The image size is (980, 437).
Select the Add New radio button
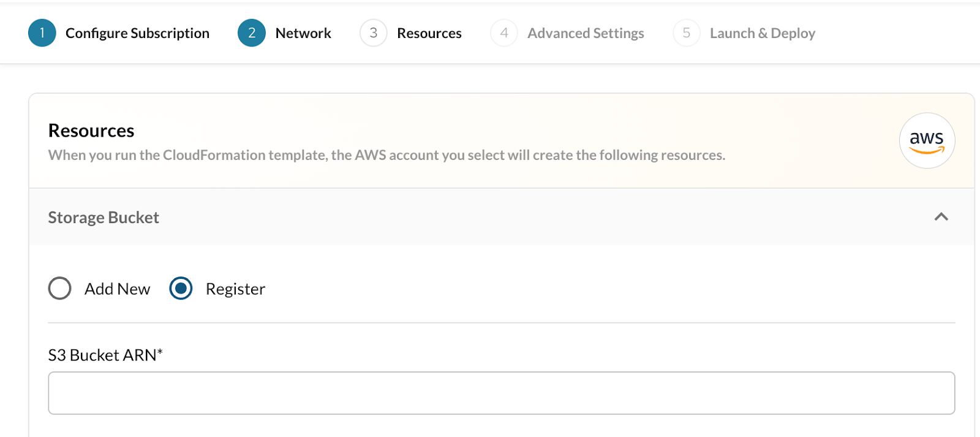[x=60, y=289]
